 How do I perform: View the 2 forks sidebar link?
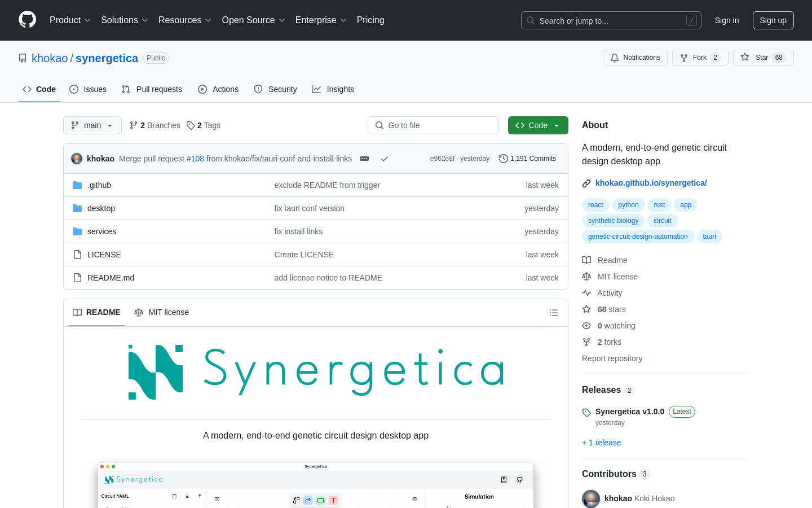pos(602,342)
